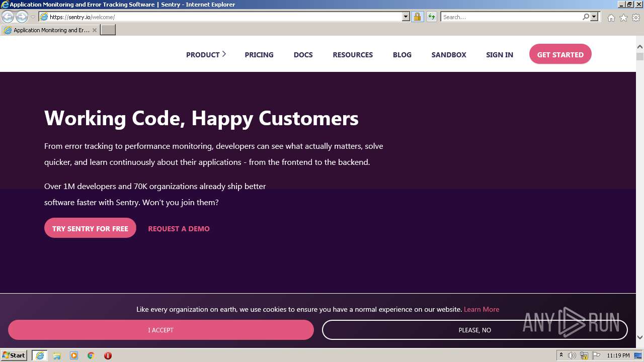Open Windows Explorer folder taskbar icon

tap(57, 355)
